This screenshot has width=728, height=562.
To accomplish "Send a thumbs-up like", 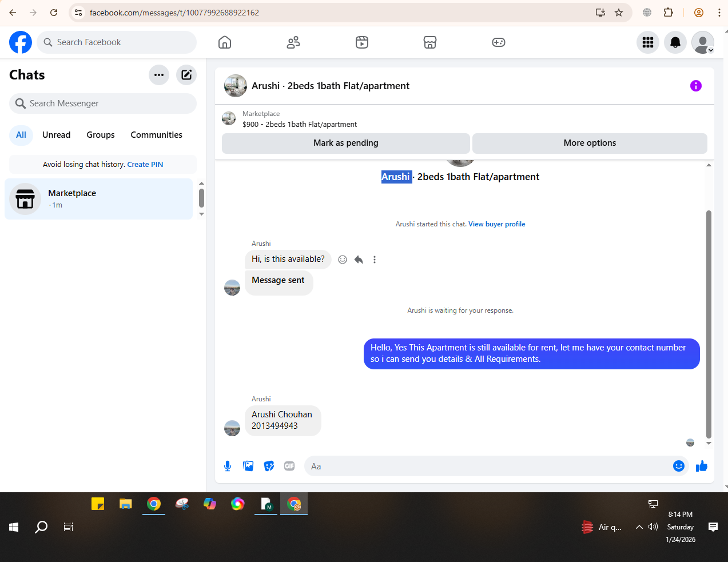I will [702, 466].
